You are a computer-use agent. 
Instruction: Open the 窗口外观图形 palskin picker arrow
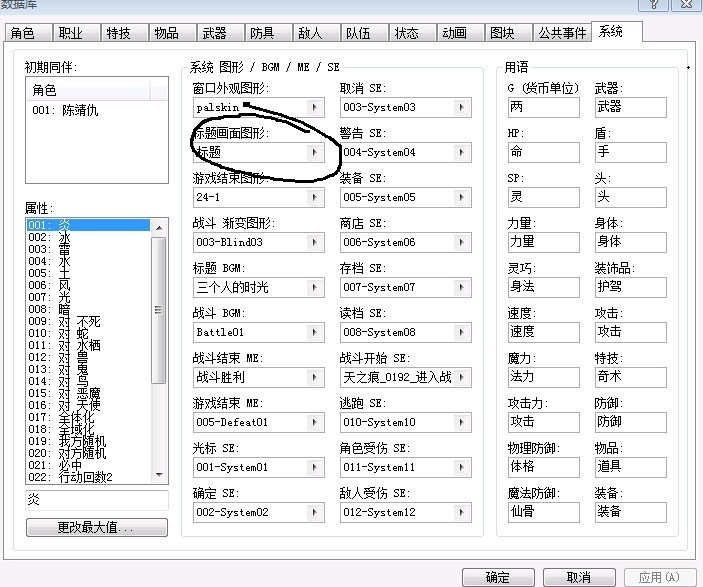tap(314, 108)
